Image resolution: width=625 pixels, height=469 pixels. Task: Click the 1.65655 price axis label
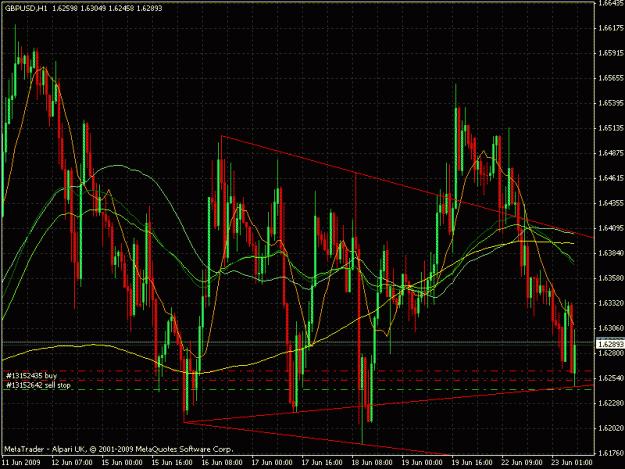click(611, 78)
